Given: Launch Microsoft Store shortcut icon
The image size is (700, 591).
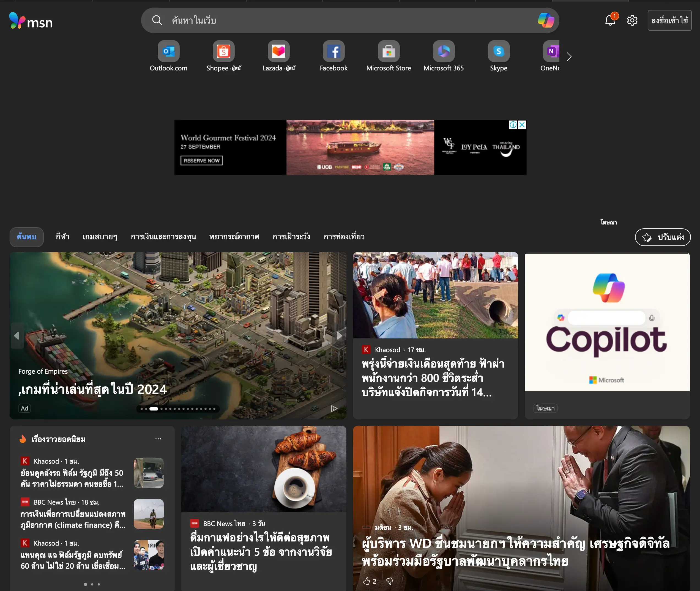Looking at the screenshot, I should coord(388,52).
